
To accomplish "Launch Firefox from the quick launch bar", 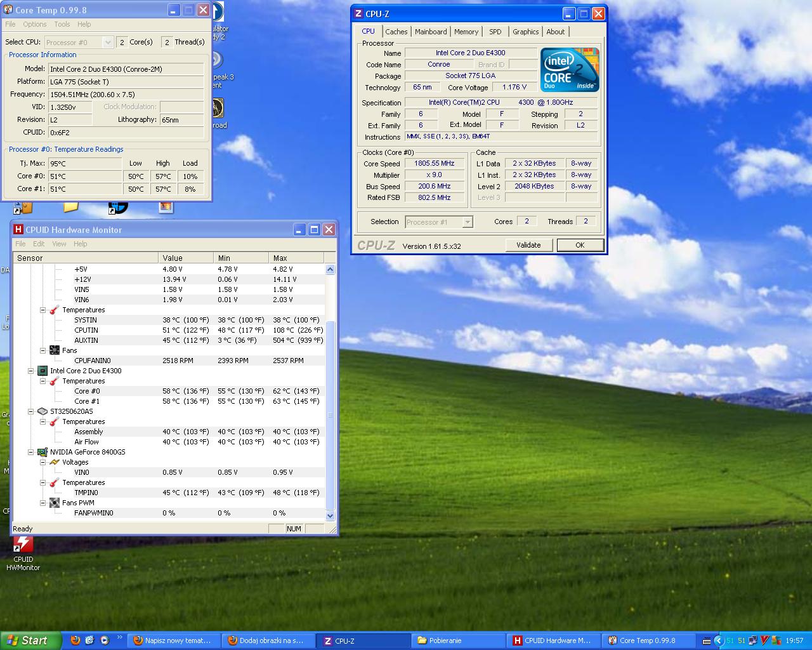I will coord(75,640).
